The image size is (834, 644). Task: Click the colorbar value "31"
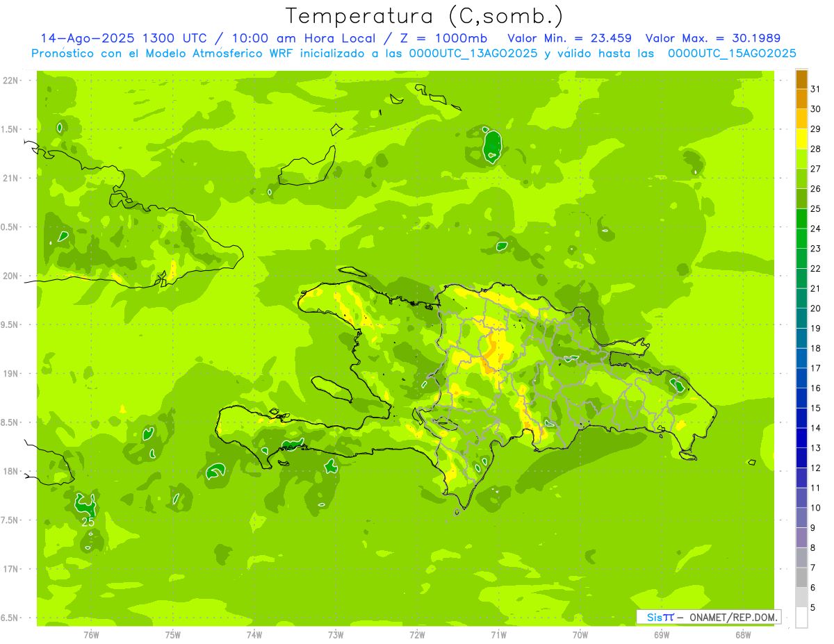click(x=816, y=88)
